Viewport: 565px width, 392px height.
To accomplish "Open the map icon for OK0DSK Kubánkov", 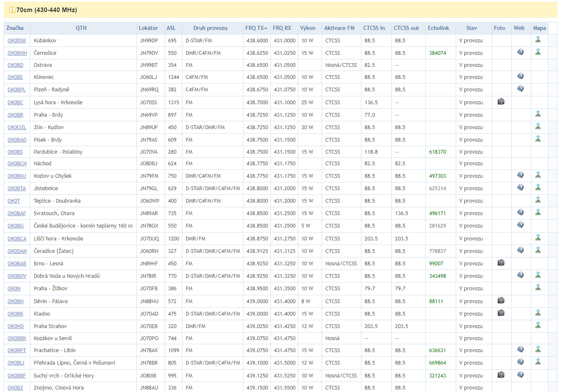I will 538,40.
